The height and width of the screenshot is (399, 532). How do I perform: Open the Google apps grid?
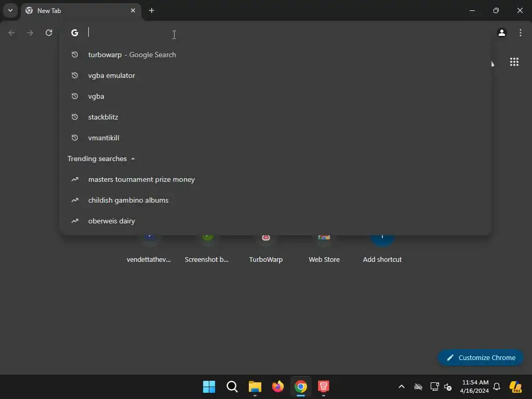click(x=514, y=62)
